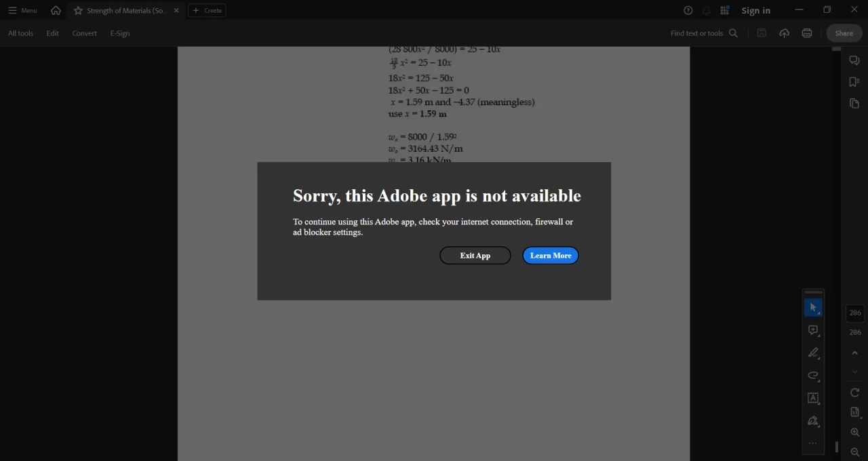Viewport: 868px width, 461px height.
Task: Go to the Home view
Action: (56, 10)
